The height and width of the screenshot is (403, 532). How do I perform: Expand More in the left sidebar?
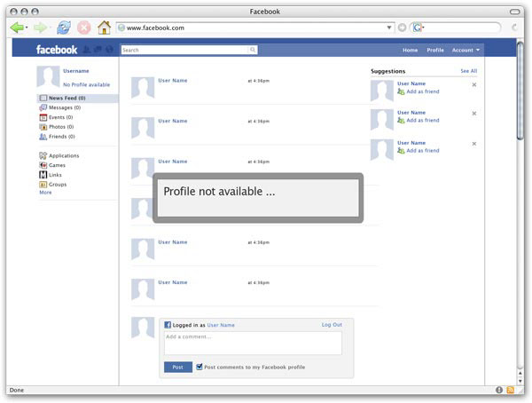click(x=45, y=193)
